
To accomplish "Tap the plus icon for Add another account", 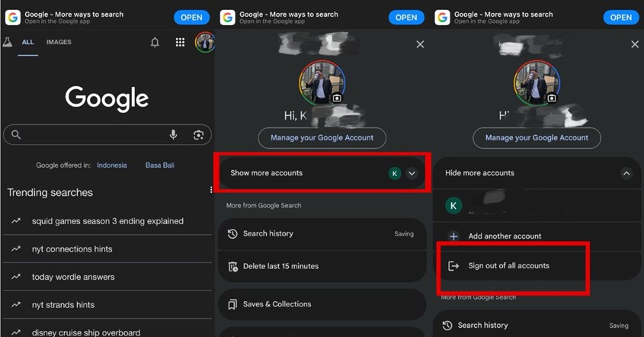I will tap(453, 236).
